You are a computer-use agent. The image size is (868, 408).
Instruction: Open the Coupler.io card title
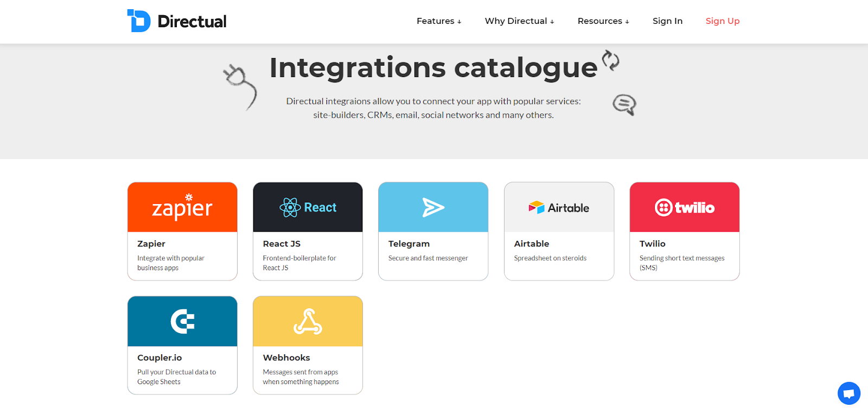coord(159,358)
